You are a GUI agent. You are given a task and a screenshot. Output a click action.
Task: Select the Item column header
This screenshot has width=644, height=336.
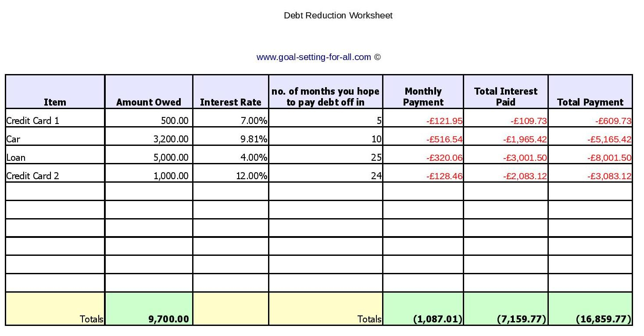pos(54,102)
